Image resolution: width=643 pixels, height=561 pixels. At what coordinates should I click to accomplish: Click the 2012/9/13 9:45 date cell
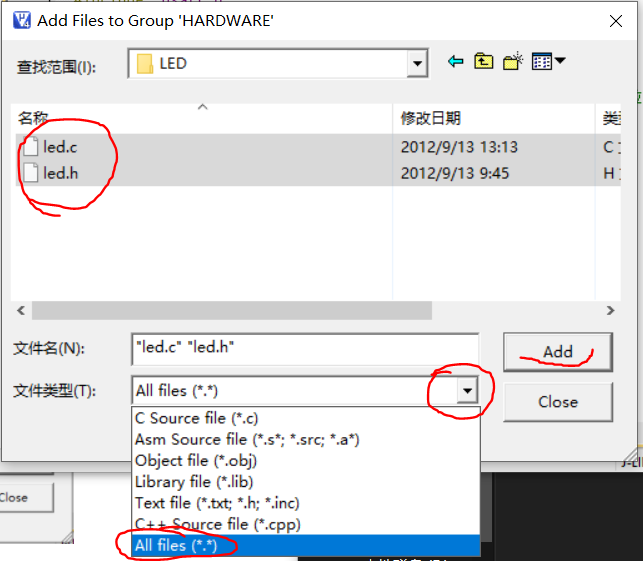(455, 173)
